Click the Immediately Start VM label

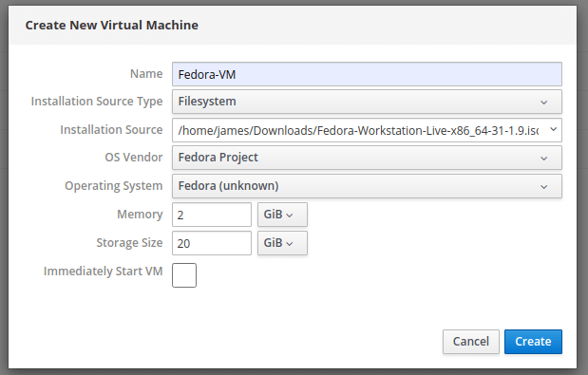(x=104, y=271)
